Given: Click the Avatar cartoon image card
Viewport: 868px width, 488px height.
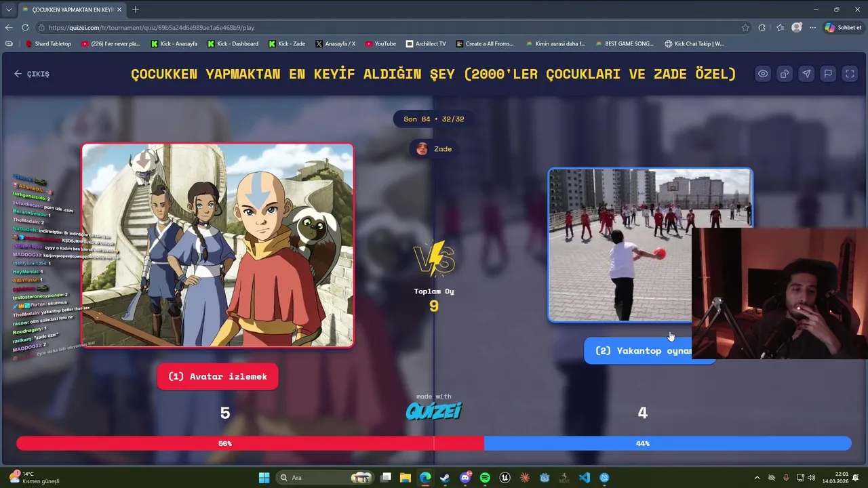Looking at the screenshot, I should coord(218,245).
